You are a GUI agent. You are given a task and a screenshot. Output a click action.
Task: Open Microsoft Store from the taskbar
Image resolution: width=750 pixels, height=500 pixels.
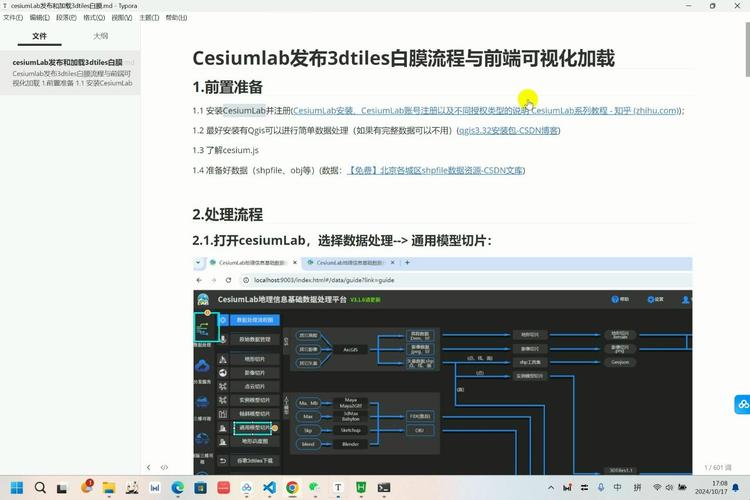[200, 488]
